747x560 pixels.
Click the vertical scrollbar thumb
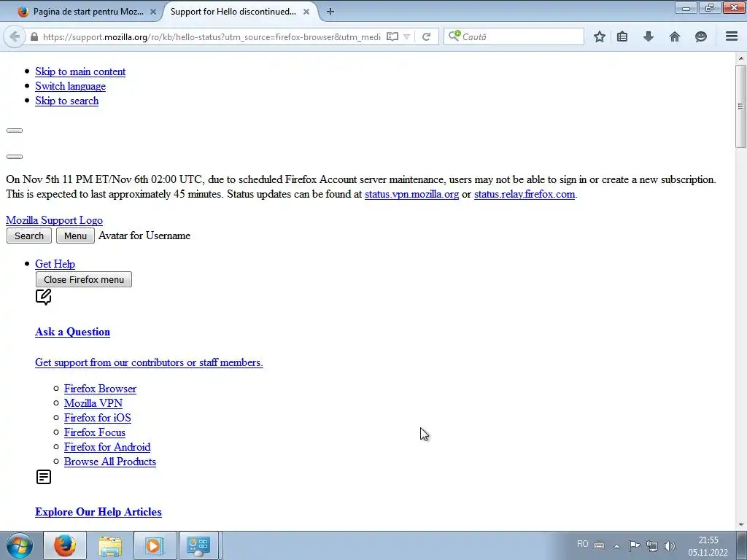click(740, 106)
